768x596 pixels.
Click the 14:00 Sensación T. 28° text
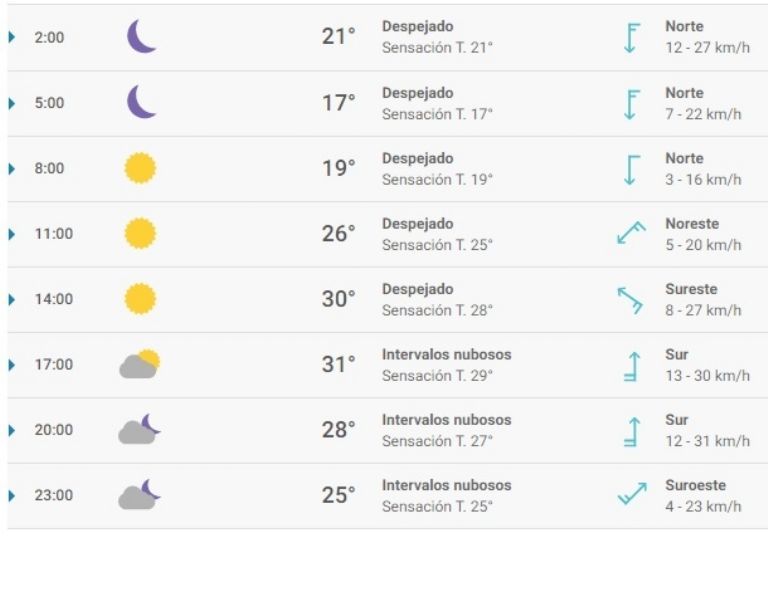pos(437,310)
